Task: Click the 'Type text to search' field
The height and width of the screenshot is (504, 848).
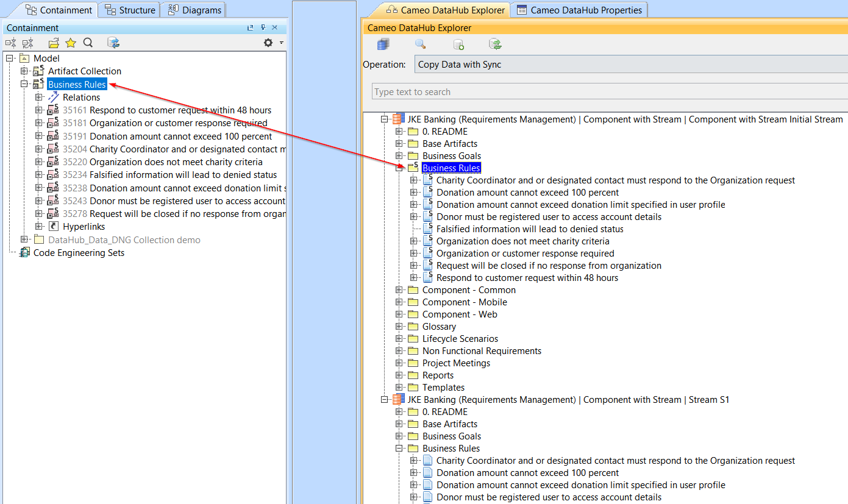Action: tap(610, 92)
